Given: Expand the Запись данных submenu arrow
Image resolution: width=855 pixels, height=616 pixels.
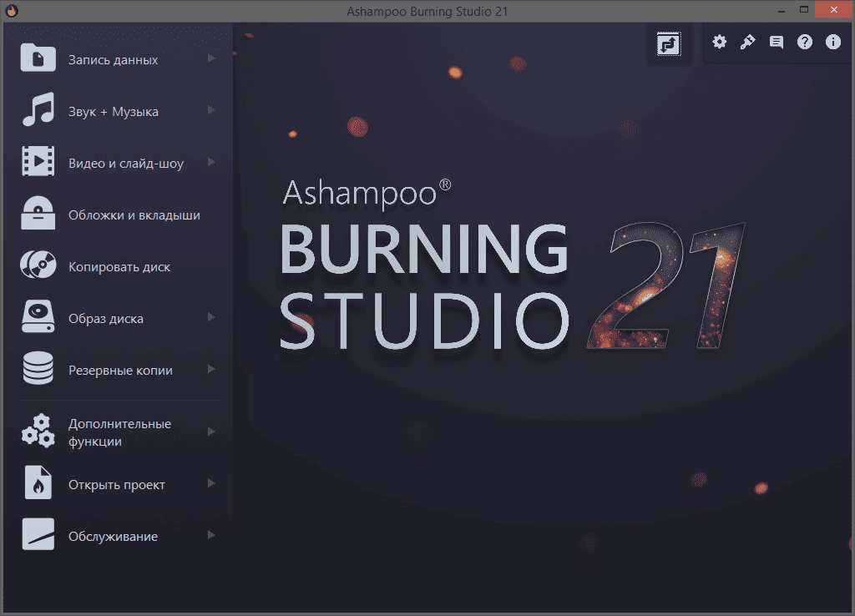Looking at the screenshot, I should [x=211, y=58].
